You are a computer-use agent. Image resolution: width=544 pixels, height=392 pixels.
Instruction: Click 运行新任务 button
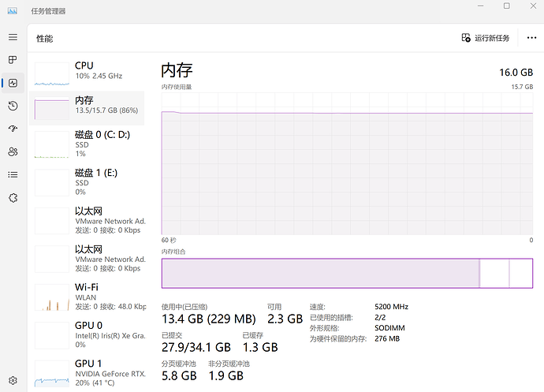(486, 38)
